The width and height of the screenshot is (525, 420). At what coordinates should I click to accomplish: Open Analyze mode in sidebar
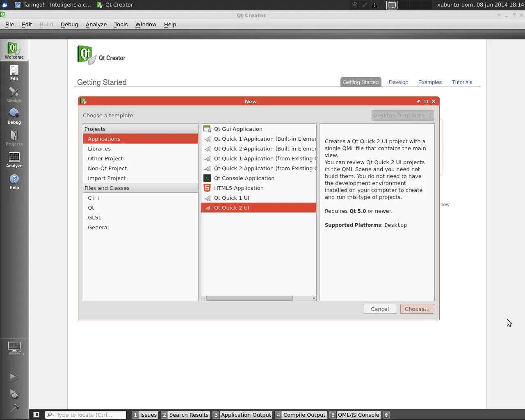14,160
